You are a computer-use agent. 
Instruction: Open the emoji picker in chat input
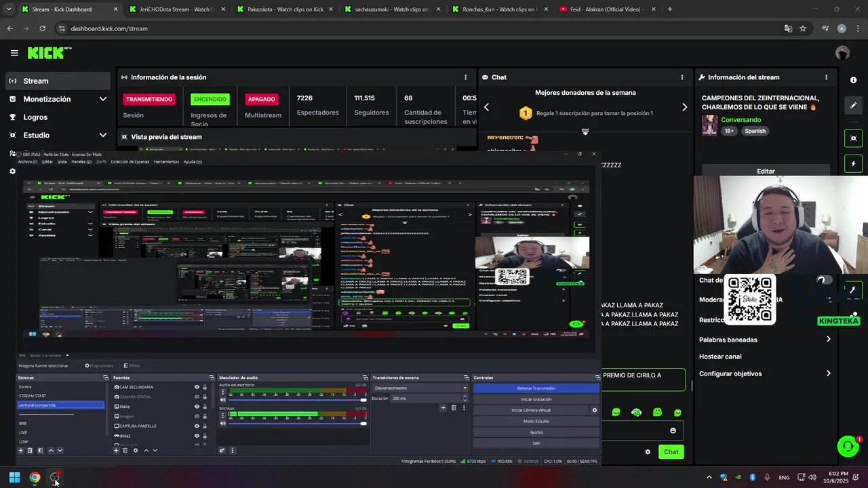tap(673, 430)
